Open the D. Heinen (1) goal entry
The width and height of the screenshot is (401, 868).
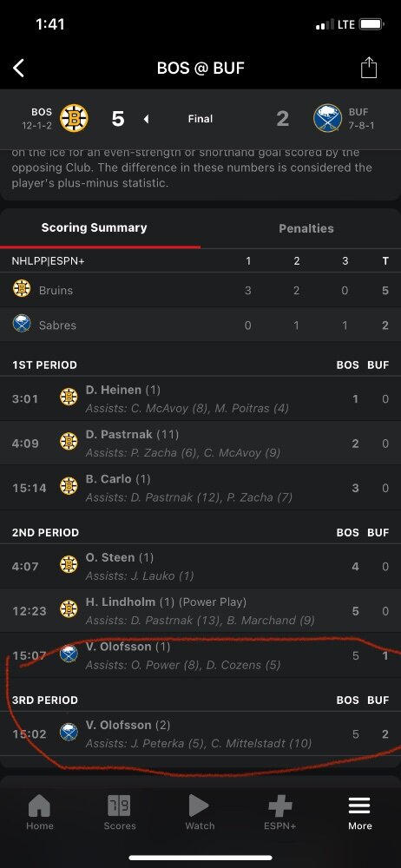coord(200,399)
